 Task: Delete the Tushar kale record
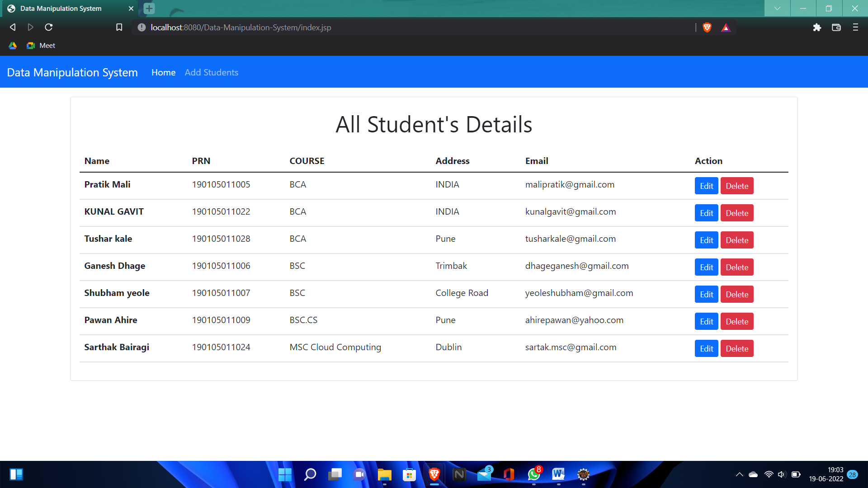737,240
